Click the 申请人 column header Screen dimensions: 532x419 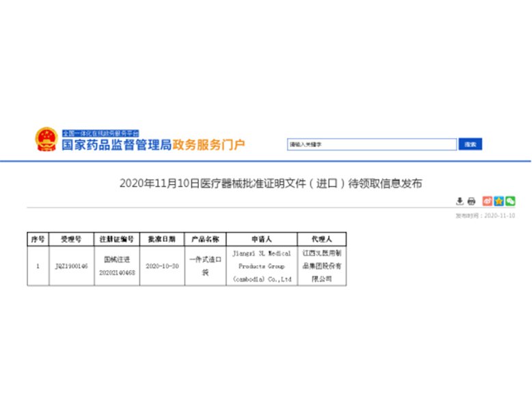tap(261, 239)
